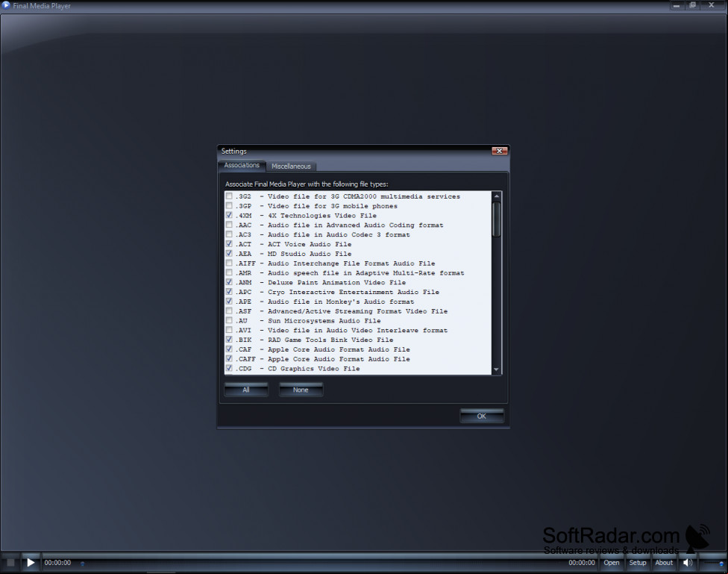Select 'Deluxe Paint Animation Video File' text

pos(336,283)
